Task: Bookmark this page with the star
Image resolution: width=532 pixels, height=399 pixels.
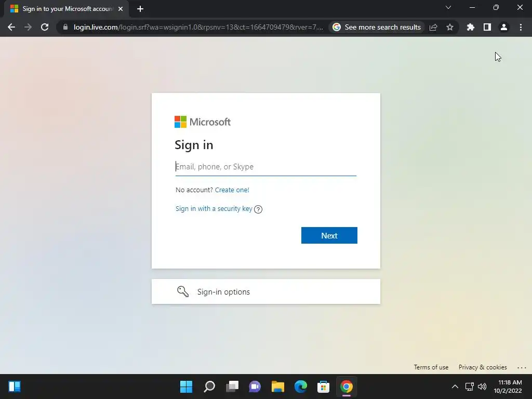Action: 450,27
